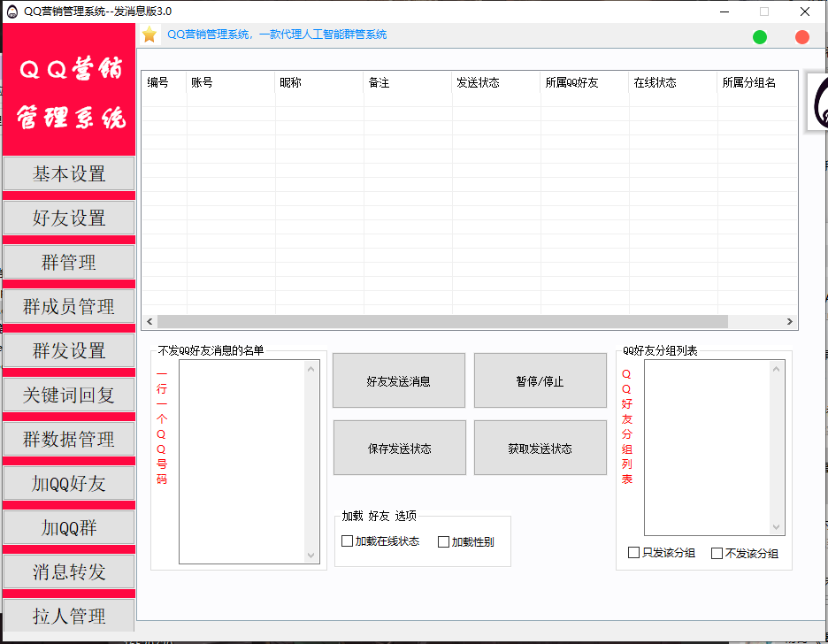The image size is (828, 644).
Task: Click down arrow of group list scrollbar
Action: click(x=777, y=527)
